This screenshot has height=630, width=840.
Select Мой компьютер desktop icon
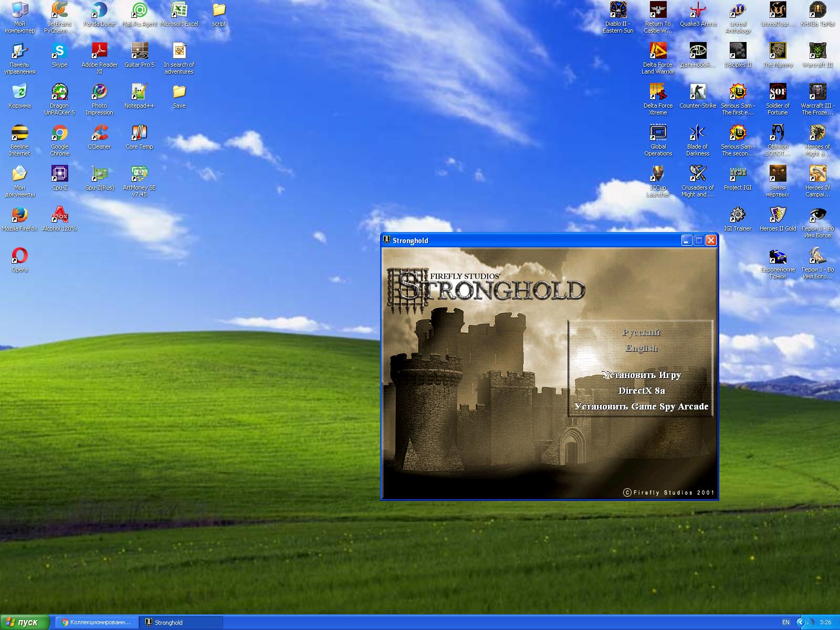(19, 17)
